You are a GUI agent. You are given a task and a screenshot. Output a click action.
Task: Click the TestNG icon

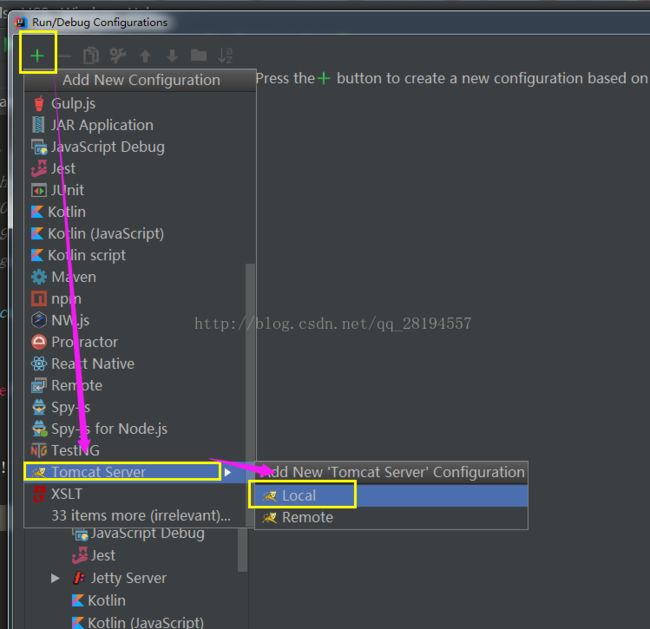[x=39, y=450]
